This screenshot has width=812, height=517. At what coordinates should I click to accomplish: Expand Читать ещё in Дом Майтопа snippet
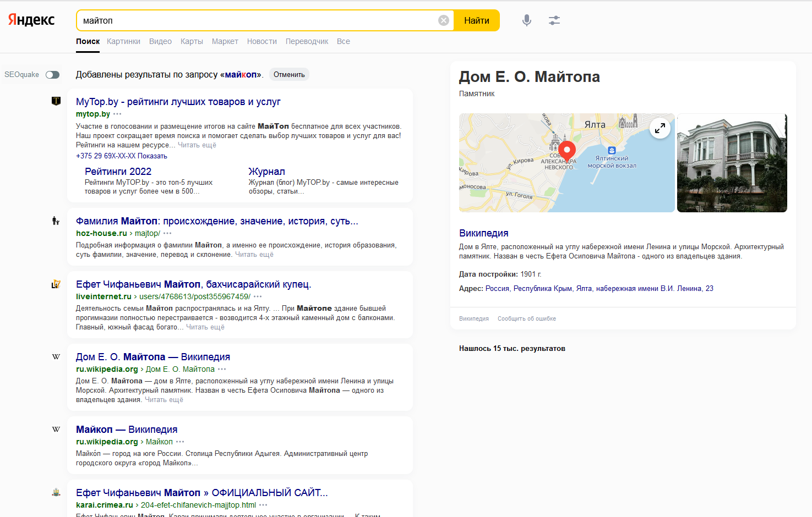click(x=164, y=400)
